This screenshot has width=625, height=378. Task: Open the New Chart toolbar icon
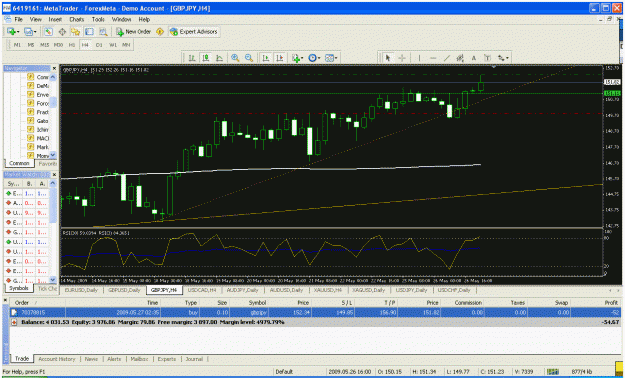point(13,32)
